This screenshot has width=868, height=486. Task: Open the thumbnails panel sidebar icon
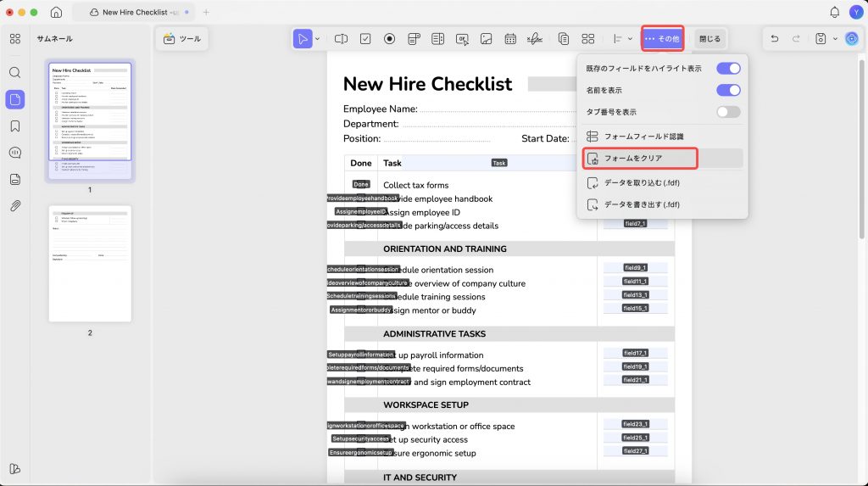coord(15,100)
